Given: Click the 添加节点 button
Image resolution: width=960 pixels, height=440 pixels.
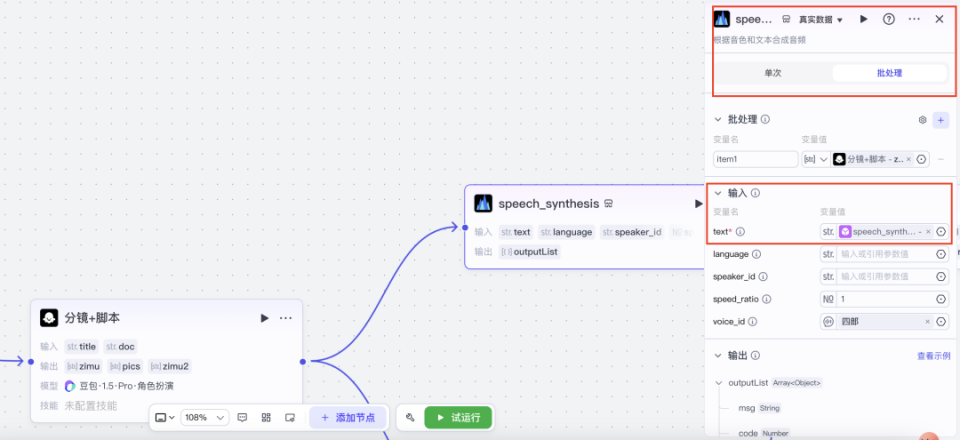Looking at the screenshot, I should point(348,417).
